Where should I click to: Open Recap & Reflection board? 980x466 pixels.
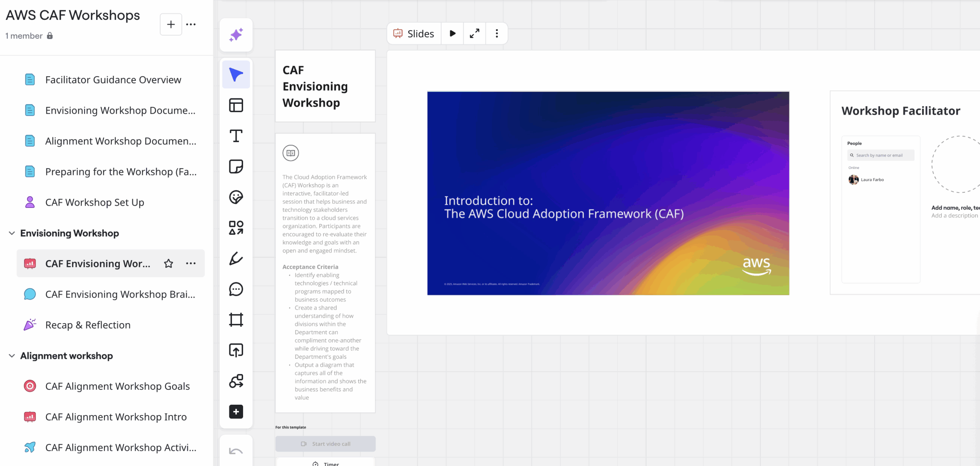pos(88,325)
